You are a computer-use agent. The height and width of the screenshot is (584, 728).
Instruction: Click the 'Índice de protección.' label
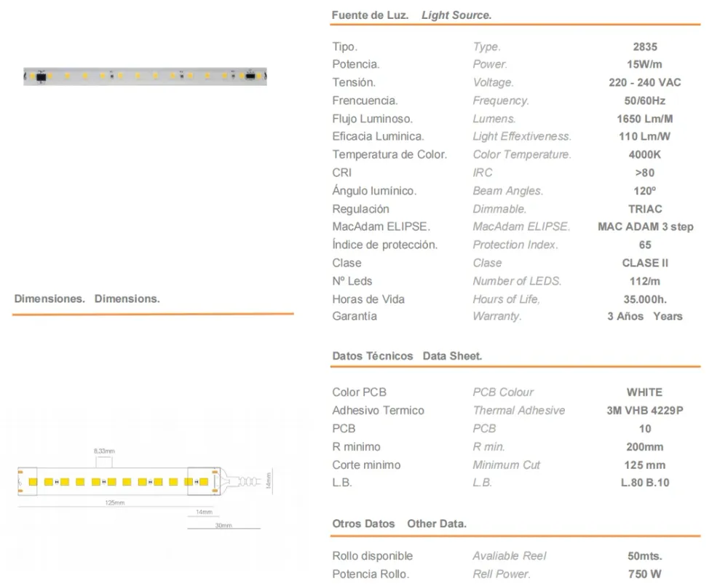(x=385, y=245)
